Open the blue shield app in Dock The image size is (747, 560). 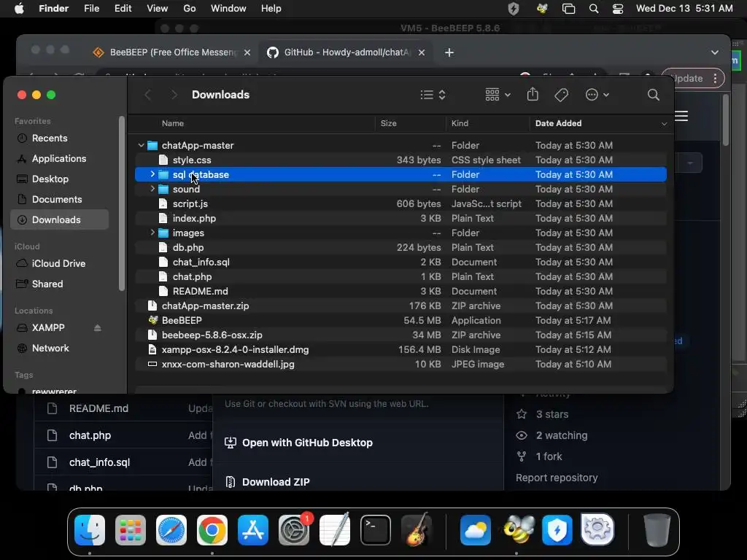coord(557,530)
